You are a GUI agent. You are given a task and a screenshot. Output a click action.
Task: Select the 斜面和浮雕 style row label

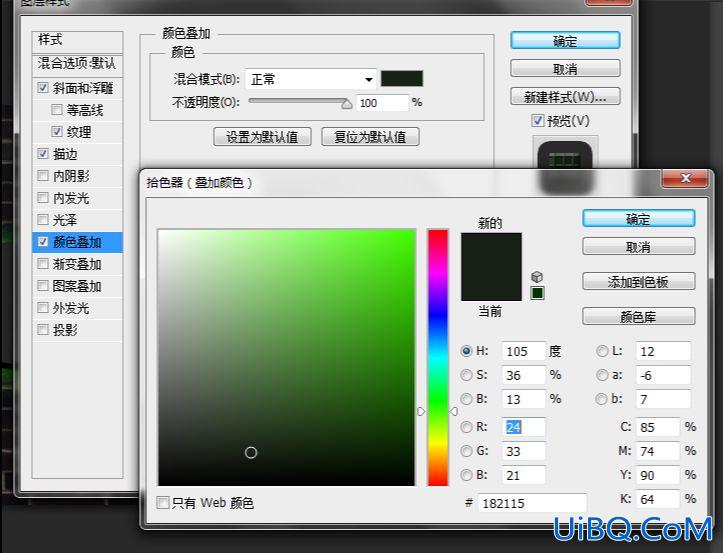(x=83, y=88)
